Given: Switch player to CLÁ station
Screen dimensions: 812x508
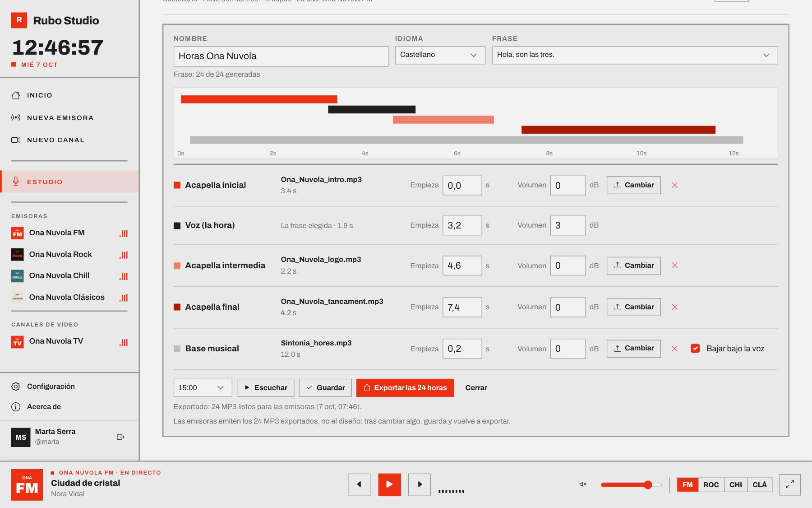Looking at the screenshot, I should pos(760,485).
